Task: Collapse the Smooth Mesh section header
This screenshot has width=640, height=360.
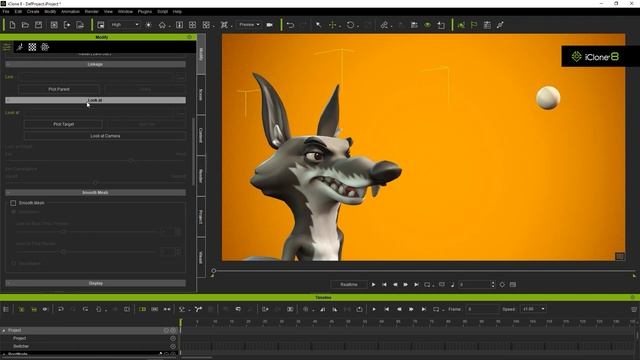Action: pyautogui.click(x=95, y=193)
